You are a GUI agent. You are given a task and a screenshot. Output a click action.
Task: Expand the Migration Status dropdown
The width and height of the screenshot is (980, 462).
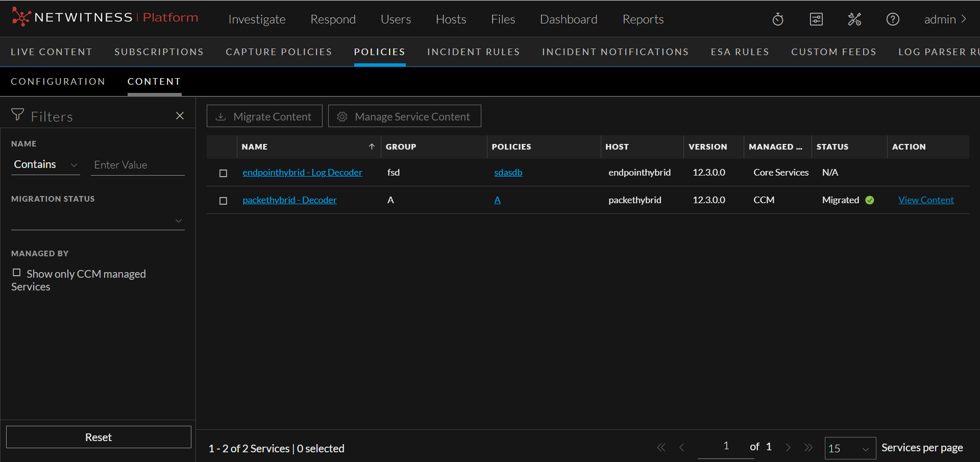click(97, 221)
